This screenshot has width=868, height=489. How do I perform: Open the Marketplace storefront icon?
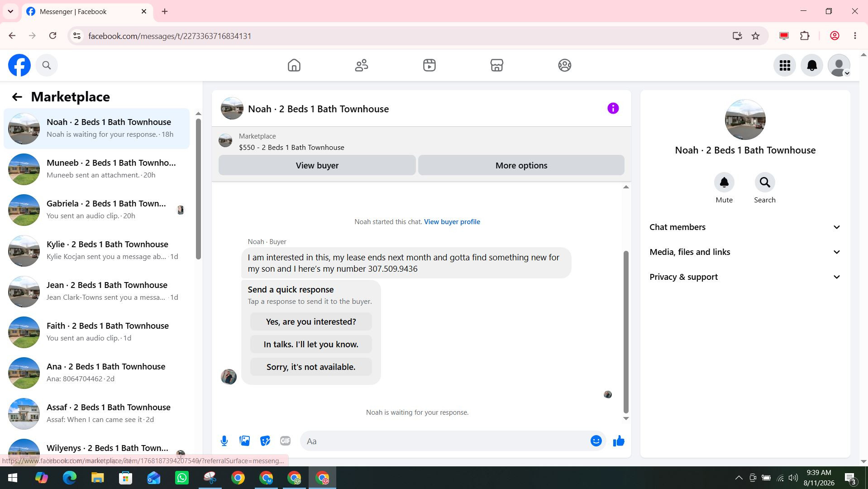tap(497, 65)
